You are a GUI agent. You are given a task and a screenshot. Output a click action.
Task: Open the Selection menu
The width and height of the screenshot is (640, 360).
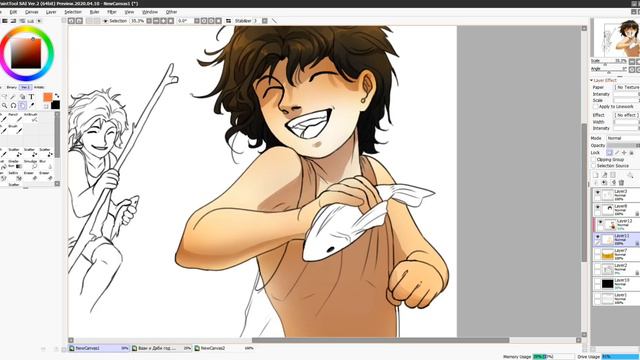[x=73, y=12]
